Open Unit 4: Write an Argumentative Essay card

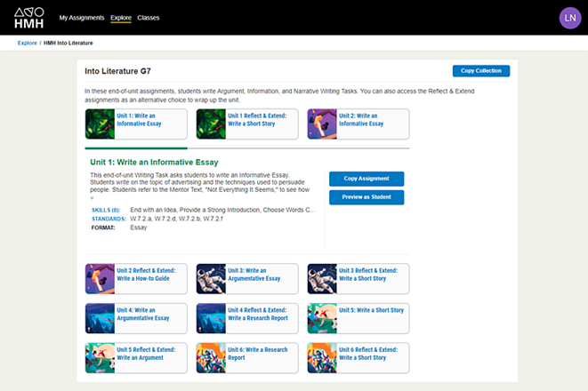tap(136, 318)
